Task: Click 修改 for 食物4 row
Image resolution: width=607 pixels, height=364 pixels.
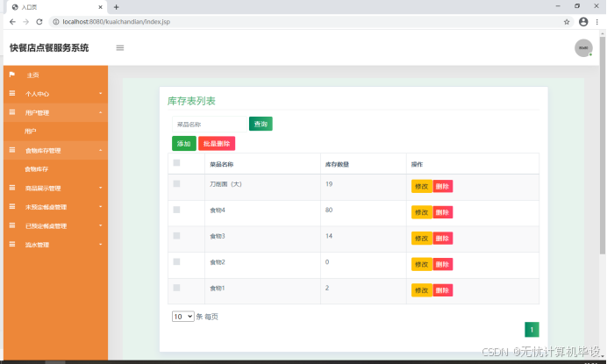Action: 422,212
